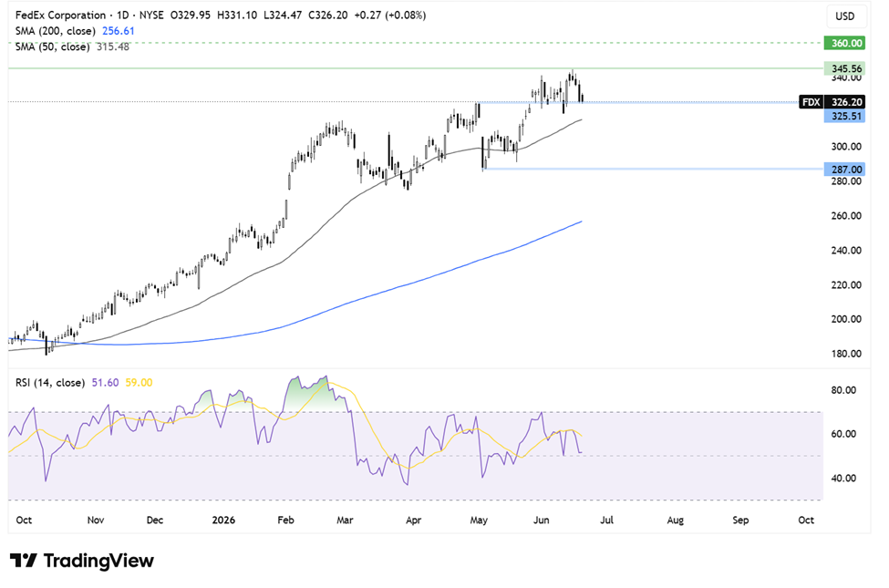Click the 300.00 price axis label
This screenshot has height=588, width=889.
click(x=846, y=147)
